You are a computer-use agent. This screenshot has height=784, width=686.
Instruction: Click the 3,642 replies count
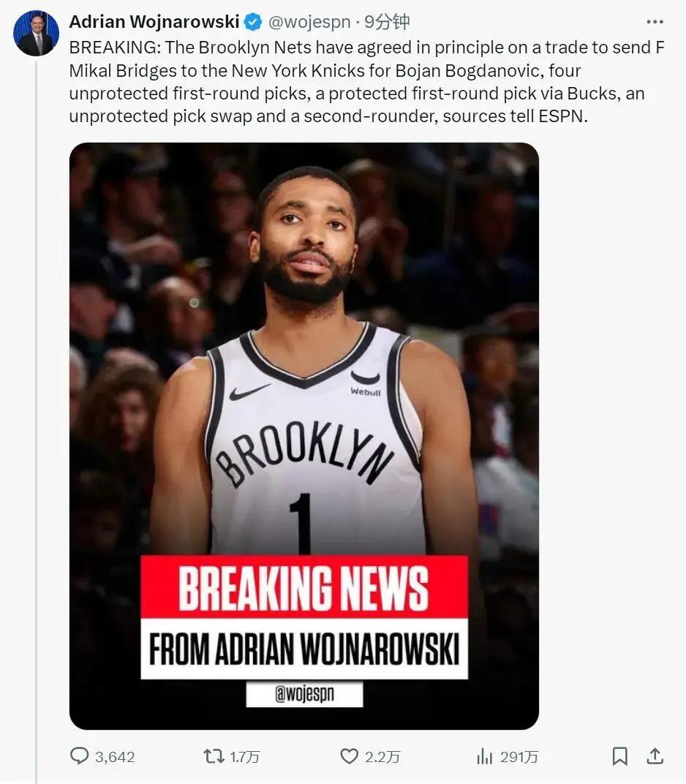point(115,757)
